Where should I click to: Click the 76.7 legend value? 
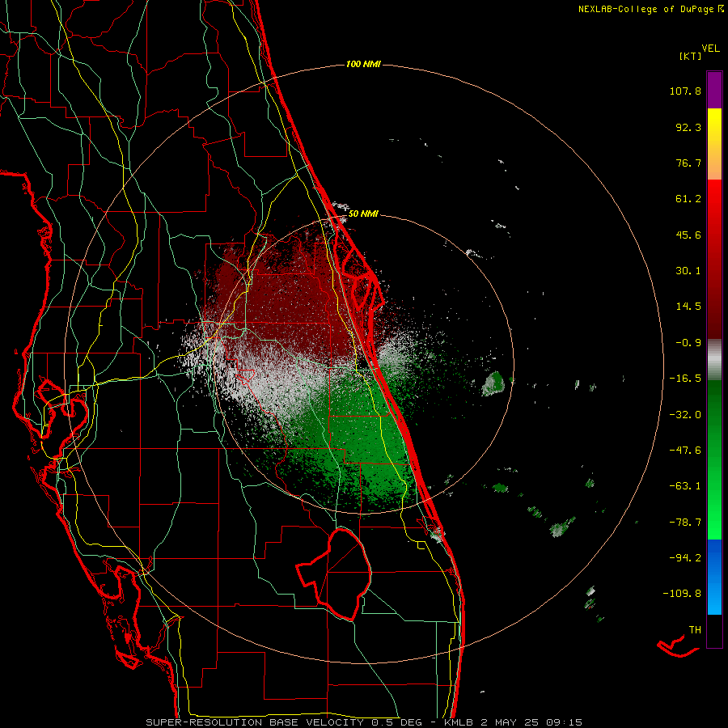tap(688, 163)
